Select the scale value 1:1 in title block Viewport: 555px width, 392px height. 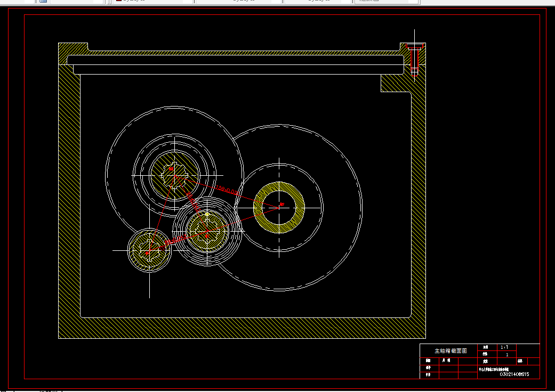504,347
